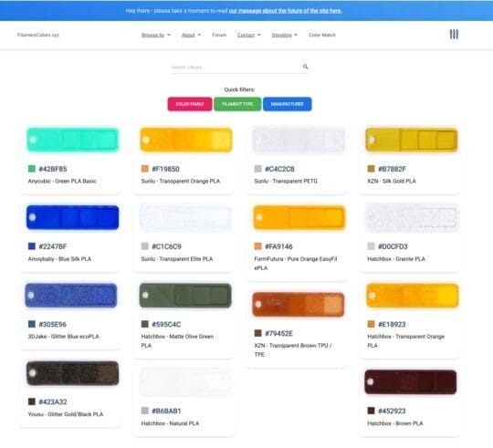The height and width of the screenshot is (448, 493).
Task: Click the brown color chip beside #79452E
Action: [x=257, y=333]
